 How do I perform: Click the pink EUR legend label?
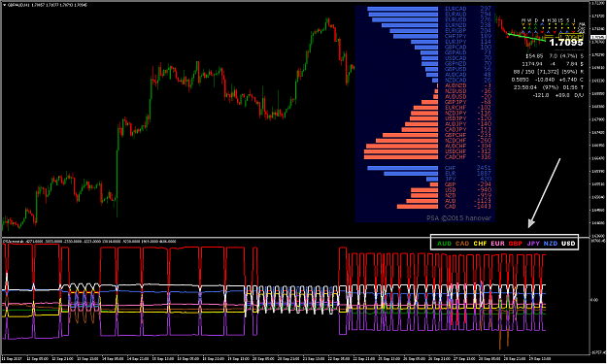[497, 244]
